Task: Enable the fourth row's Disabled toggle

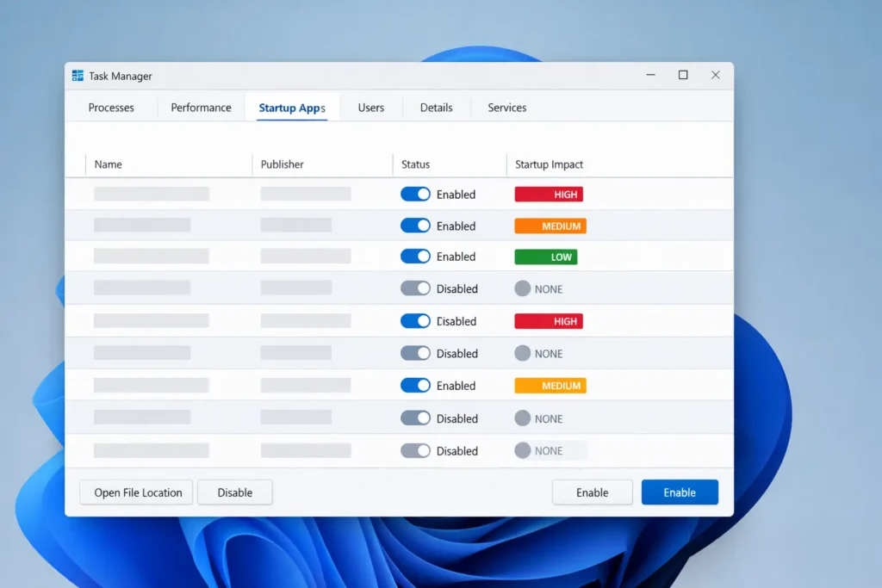Action: (x=415, y=288)
